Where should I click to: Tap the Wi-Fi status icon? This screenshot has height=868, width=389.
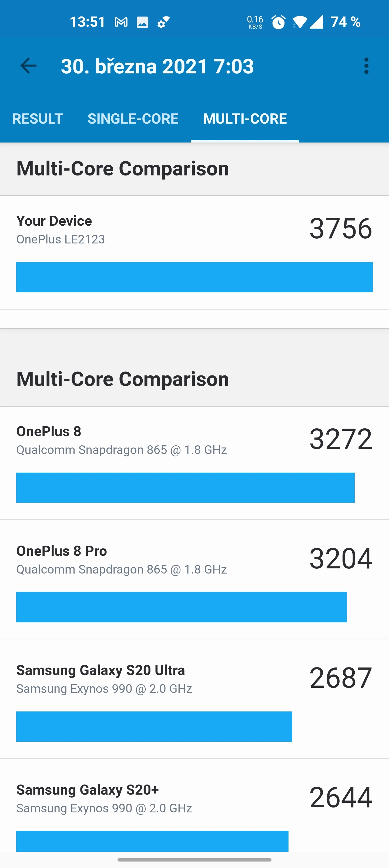pyautogui.click(x=300, y=22)
